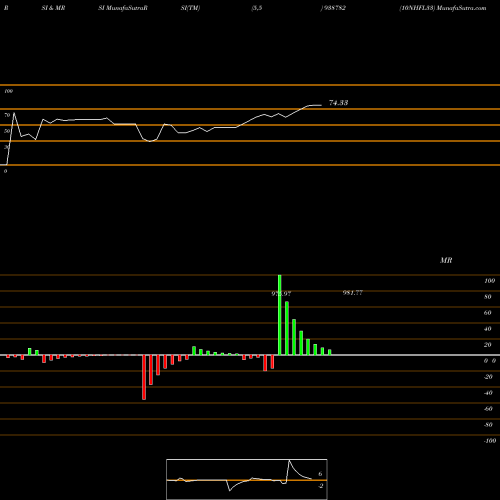The image size is (500, 500).
Task: Click the 981.77 value label
Action: [353, 293]
